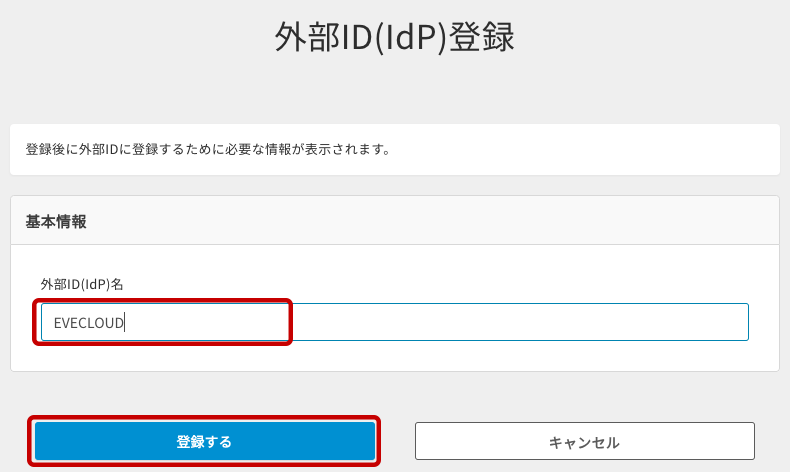Click the registration info message text

pyautogui.click(x=207, y=150)
